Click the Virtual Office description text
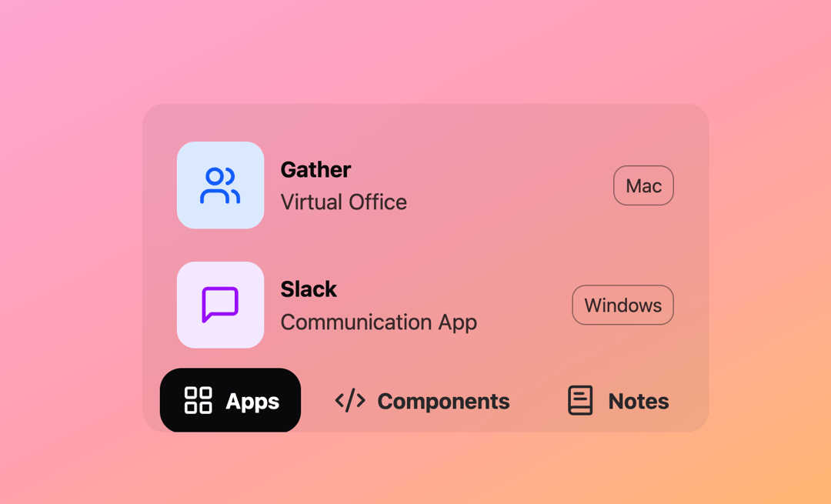The image size is (831, 504). point(343,202)
